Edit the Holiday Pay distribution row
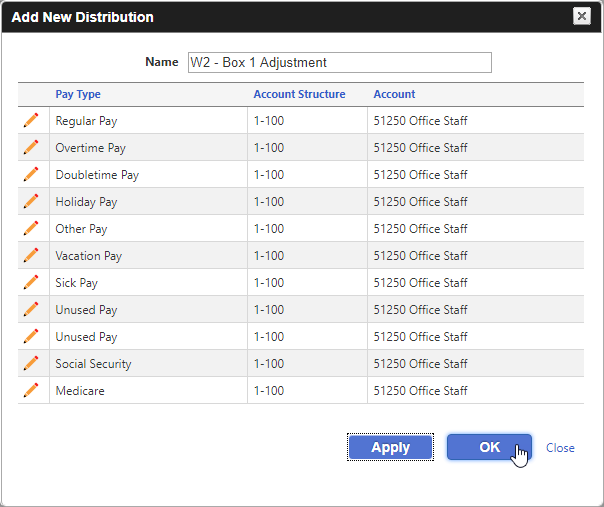The width and height of the screenshot is (604, 507). (31, 201)
